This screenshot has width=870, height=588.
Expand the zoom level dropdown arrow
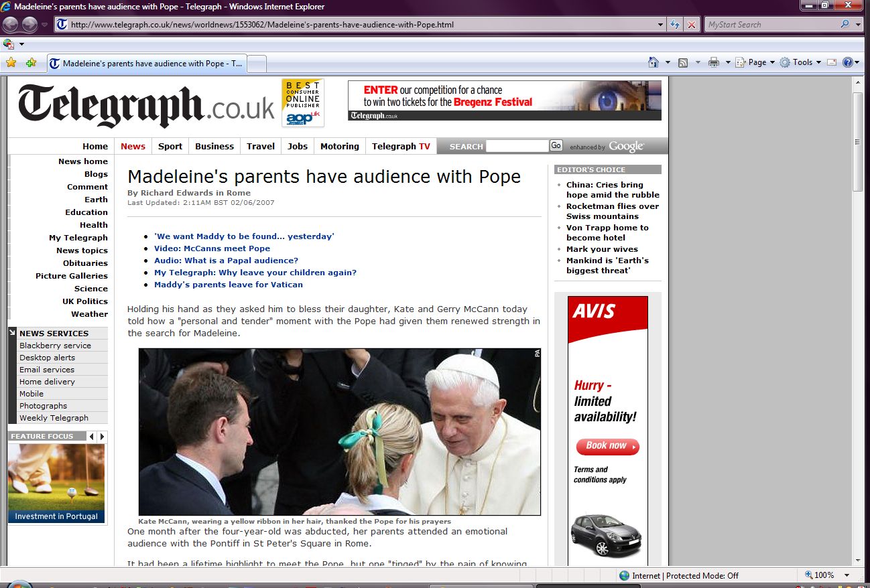(x=847, y=575)
